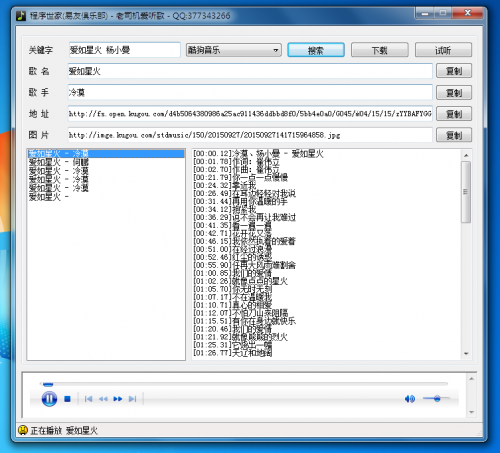The height and width of the screenshot is (453, 500).
Task: Click the 歌名 song name field
Action: (250, 71)
